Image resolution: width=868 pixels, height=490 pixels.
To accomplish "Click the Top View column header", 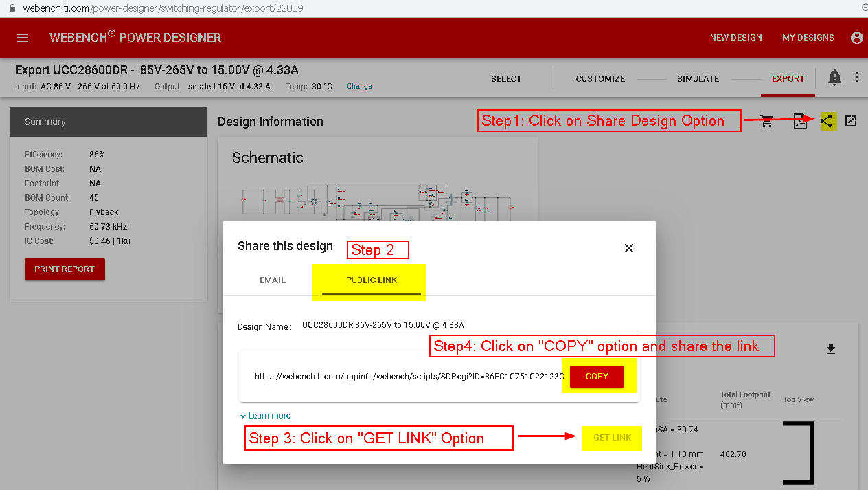I will [798, 399].
